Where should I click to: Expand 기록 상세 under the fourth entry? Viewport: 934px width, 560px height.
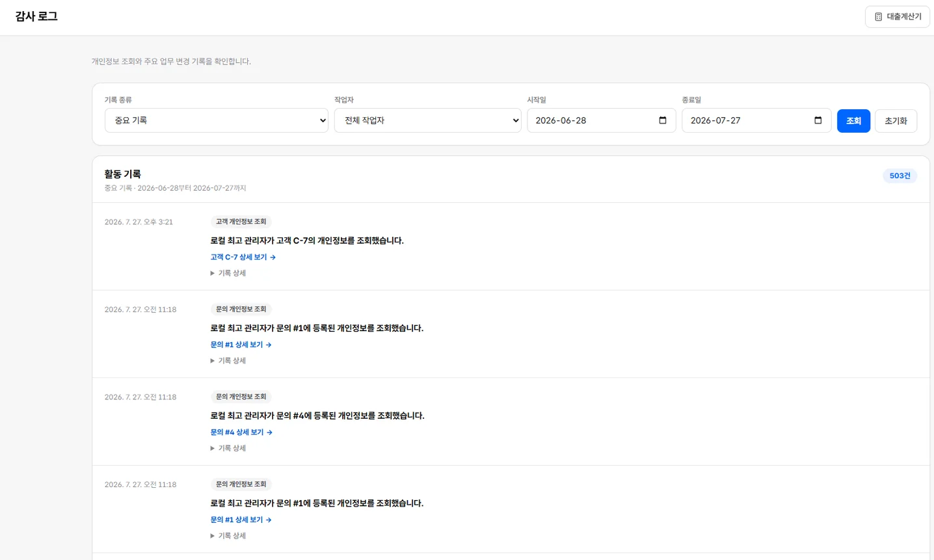(228, 536)
